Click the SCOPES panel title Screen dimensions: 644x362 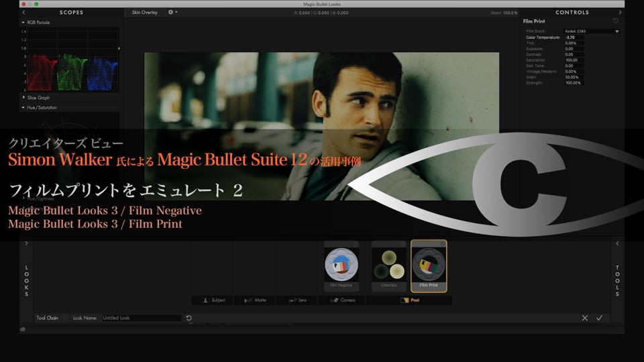pos(71,12)
